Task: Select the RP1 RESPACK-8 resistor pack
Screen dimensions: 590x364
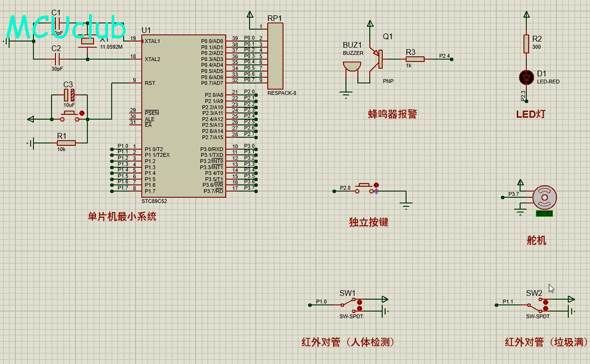Action: point(275,56)
